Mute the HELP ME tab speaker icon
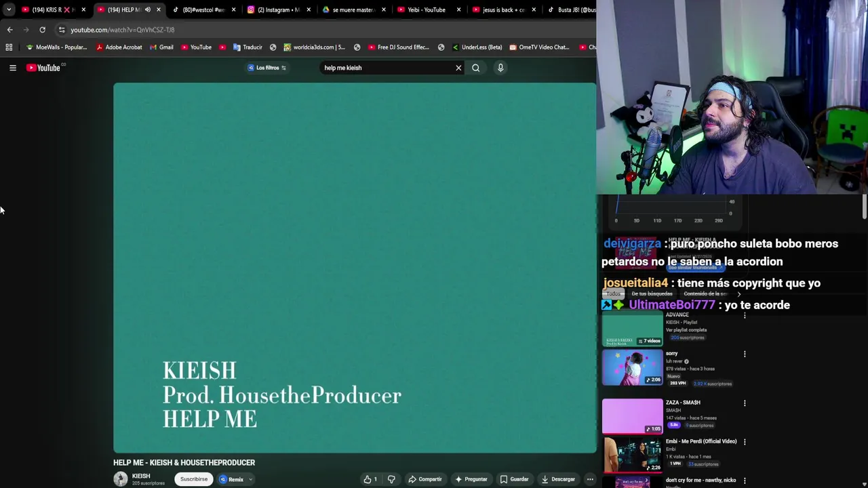The height and width of the screenshot is (488, 868). [x=147, y=9]
